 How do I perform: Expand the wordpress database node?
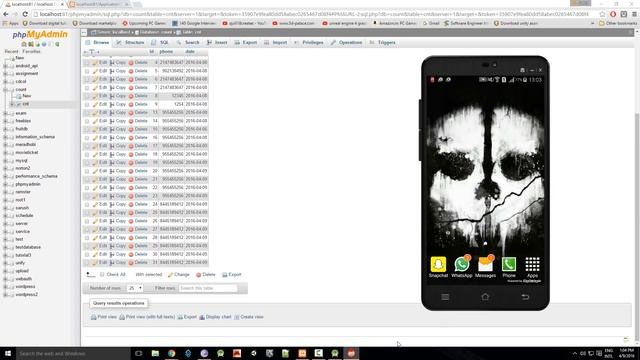pos(6,287)
